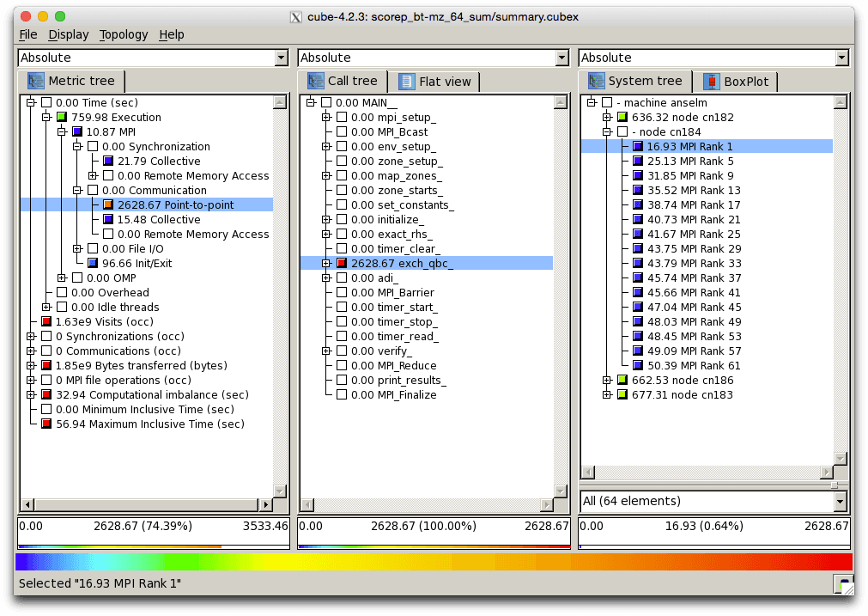Open the All (64 elements) selector
The height and width of the screenshot is (616, 868).
point(713,501)
